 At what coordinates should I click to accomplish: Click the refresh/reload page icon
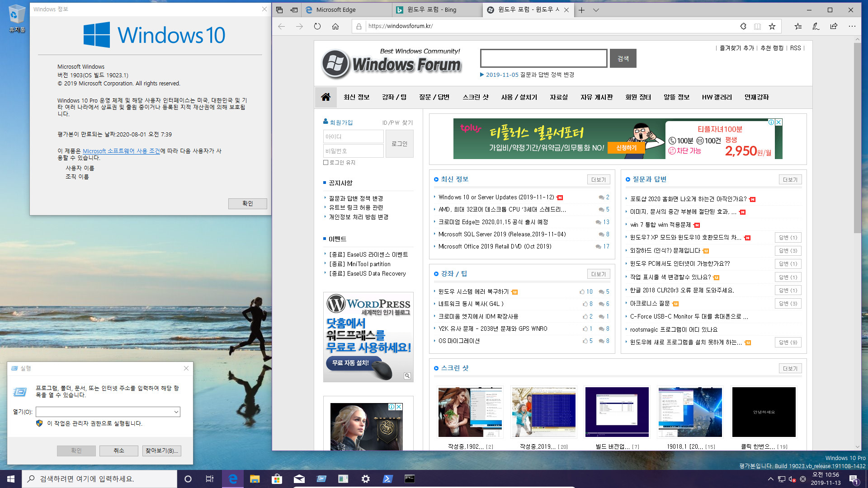(317, 26)
